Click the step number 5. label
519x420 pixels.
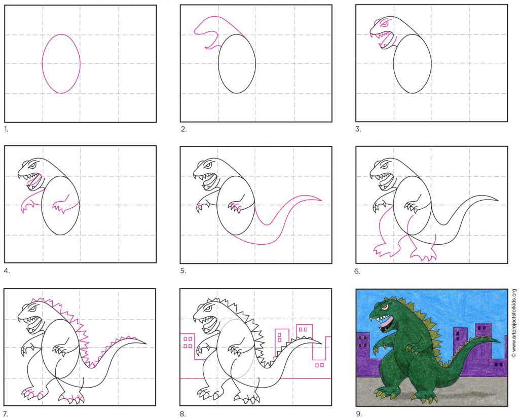183,271
